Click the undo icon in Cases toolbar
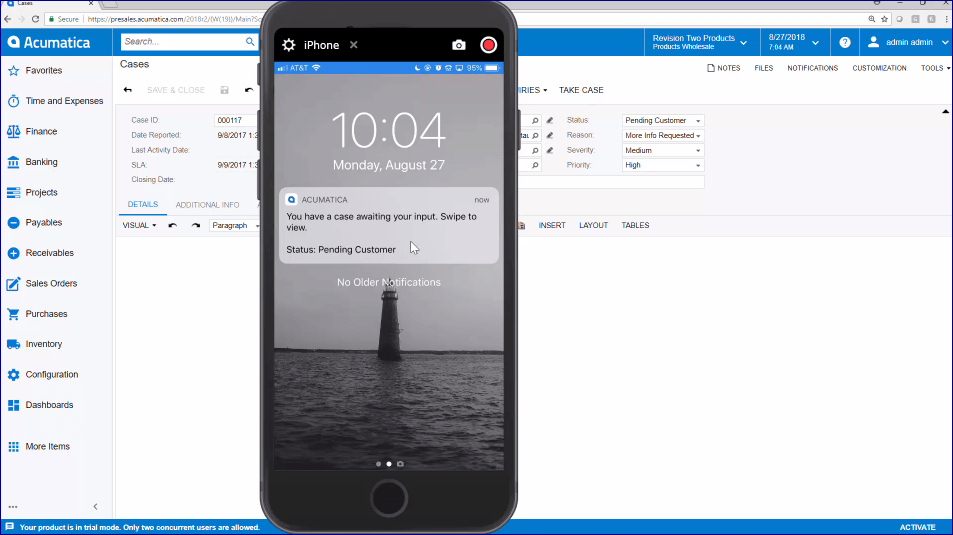The height and width of the screenshot is (535, 953). (249, 90)
